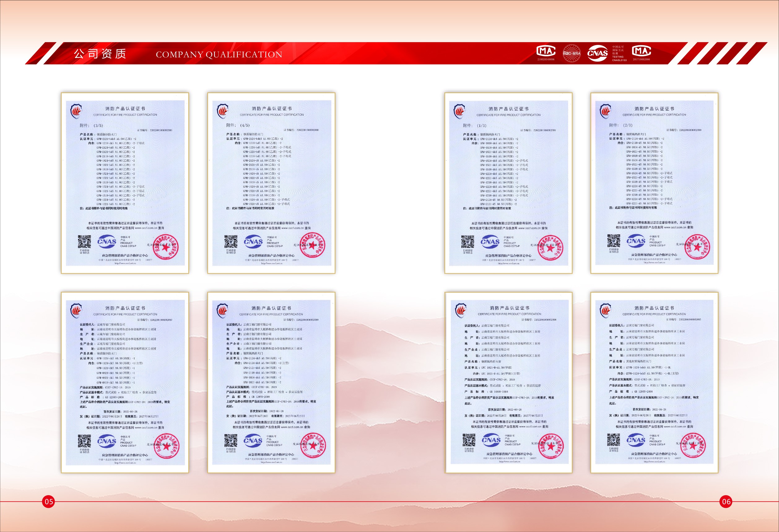The height and width of the screenshot is (532, 779).
Task: Click the 公司资质 heading text
Action: (x=100, y=54)
